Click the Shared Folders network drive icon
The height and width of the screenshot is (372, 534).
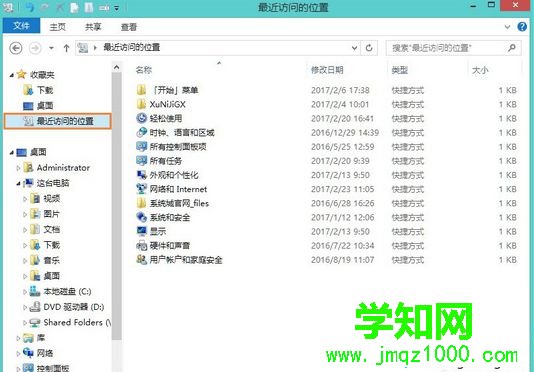click(35, 322)
